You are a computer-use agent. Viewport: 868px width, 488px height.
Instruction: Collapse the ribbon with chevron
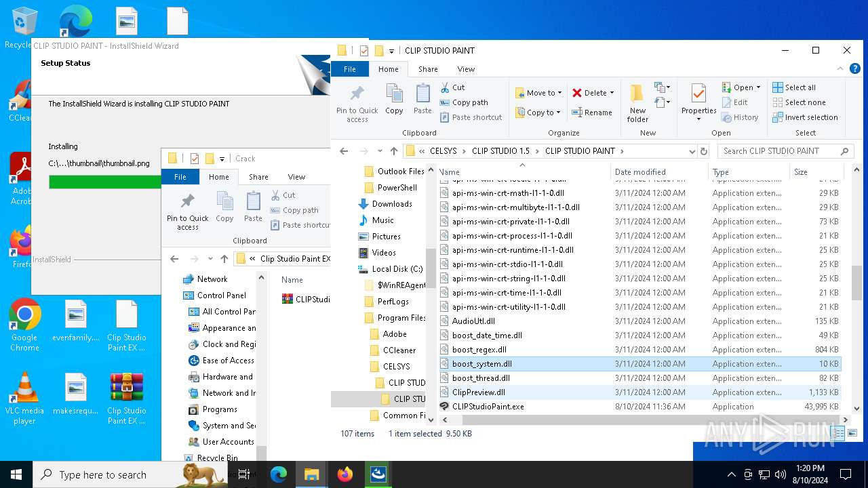(x=841, y=68)
